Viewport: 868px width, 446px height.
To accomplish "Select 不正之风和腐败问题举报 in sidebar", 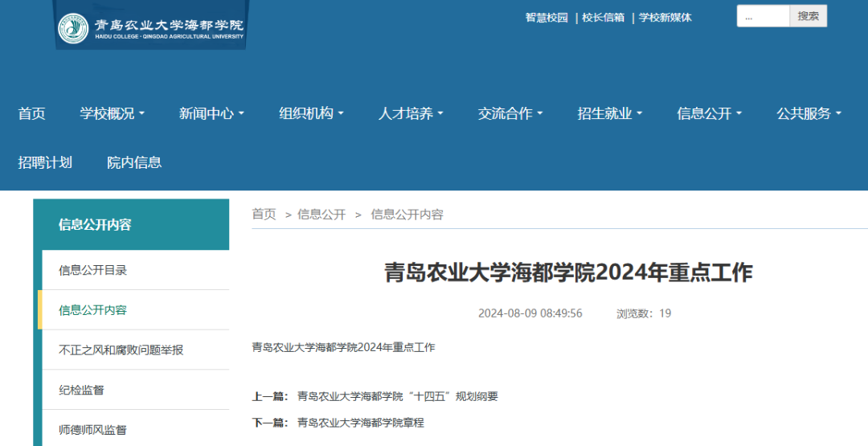I will (136, 350).
